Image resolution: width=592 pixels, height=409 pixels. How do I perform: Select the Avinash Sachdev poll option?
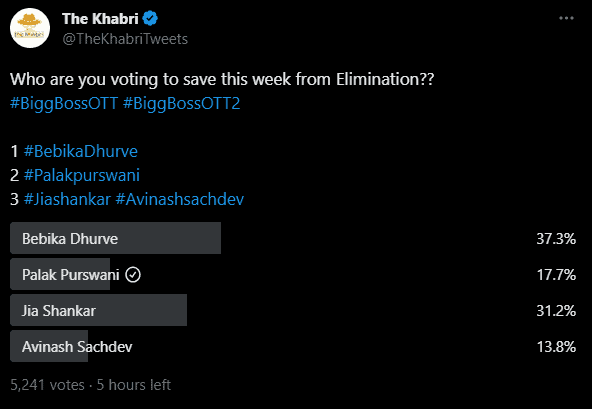pyautogui.click(x=293, y=346)
